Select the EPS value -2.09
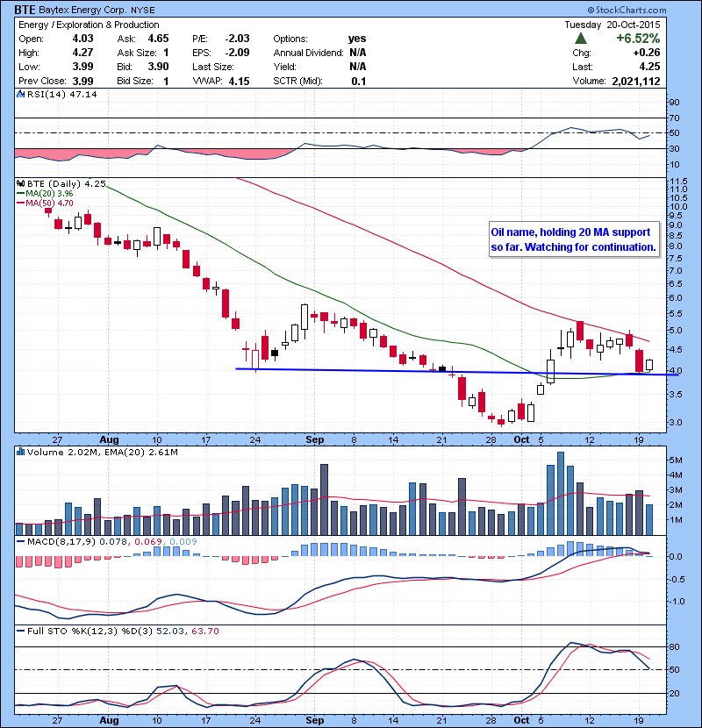This screenshot has height=728, width=702. 238,53
